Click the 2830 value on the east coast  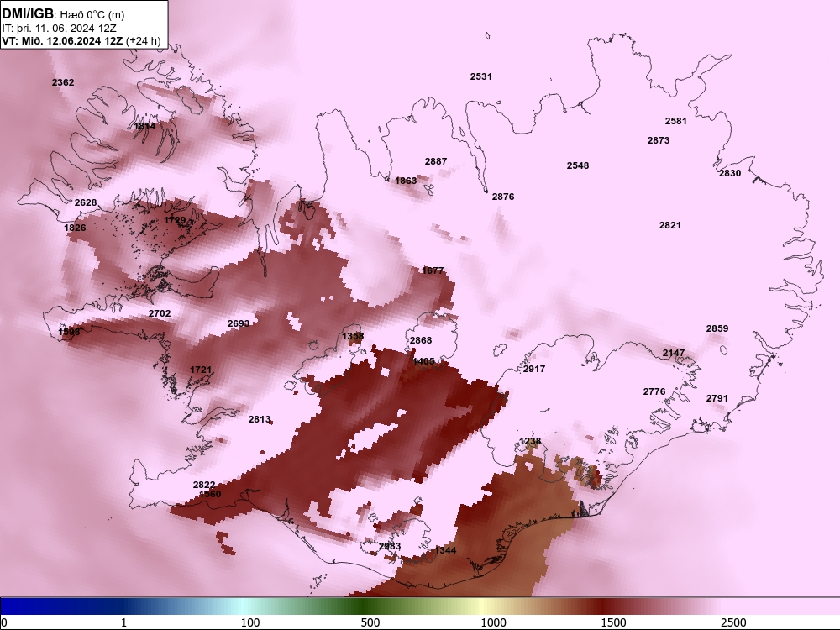point(730,174)
